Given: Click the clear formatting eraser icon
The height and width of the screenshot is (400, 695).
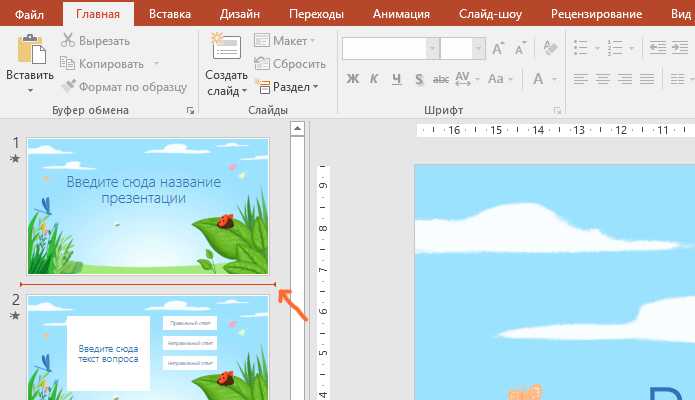Looking at the screenshot, I should (x=550, y=48).
